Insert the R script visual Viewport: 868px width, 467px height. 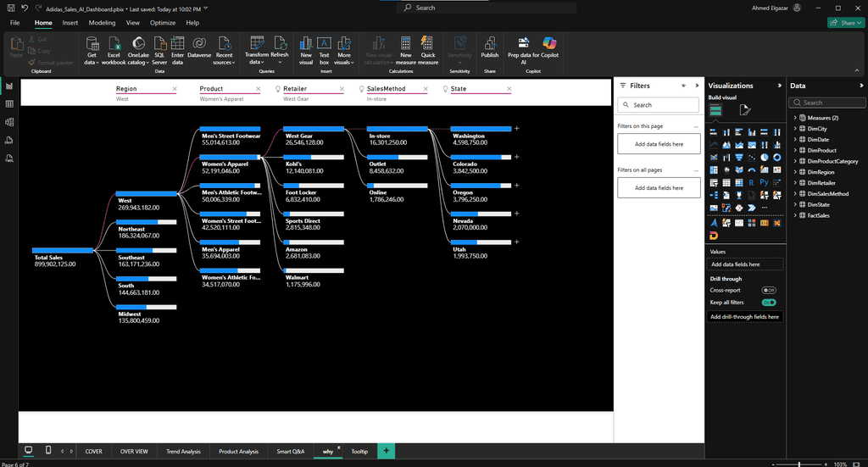click(x=752, y=182)
